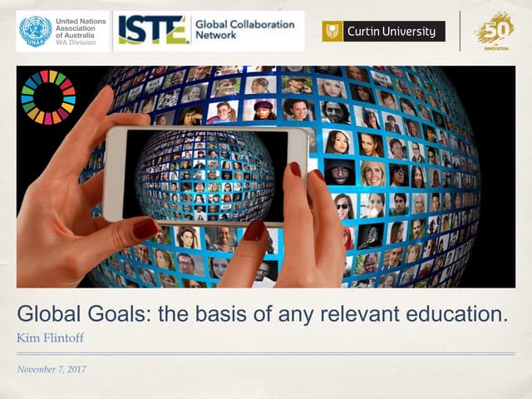
Task: Click the woman with sunglasses photo tile
Action: pyautogui.click(x=343, y=205)
